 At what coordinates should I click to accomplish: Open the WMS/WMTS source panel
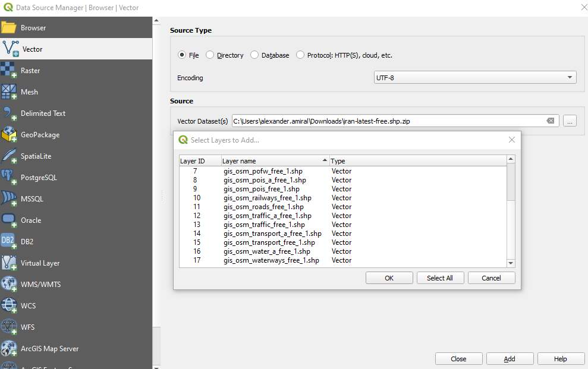click(x=42, y=284)
